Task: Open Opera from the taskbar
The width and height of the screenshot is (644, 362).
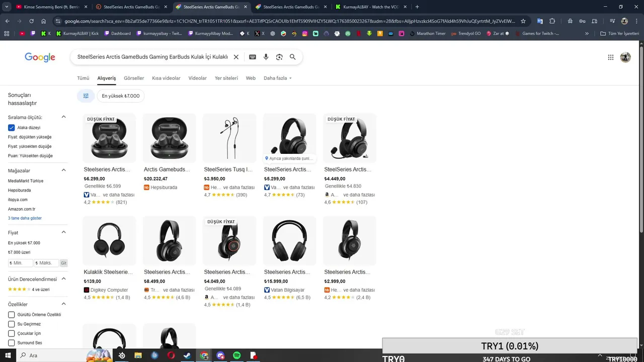Action: pos(171,355)
